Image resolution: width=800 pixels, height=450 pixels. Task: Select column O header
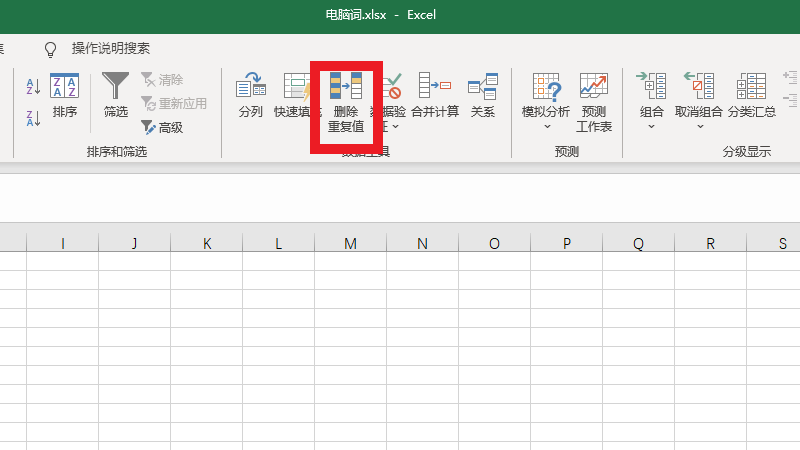[494, 243]
